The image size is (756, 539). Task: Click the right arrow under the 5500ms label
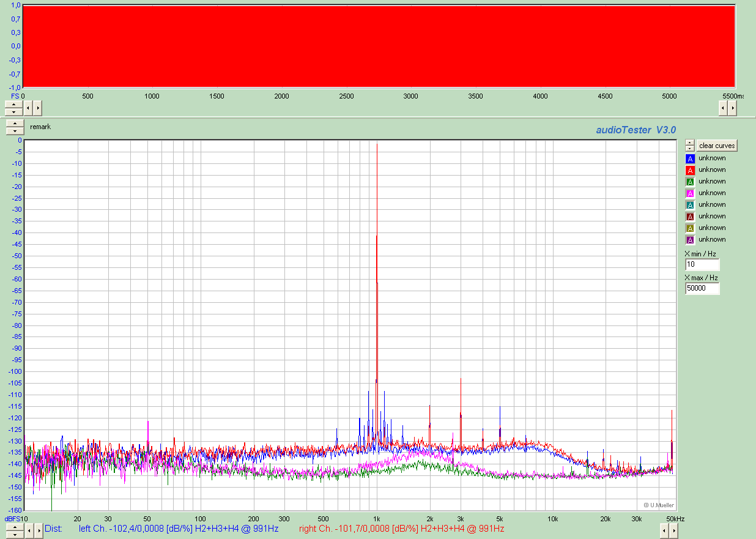click(732, 108)
